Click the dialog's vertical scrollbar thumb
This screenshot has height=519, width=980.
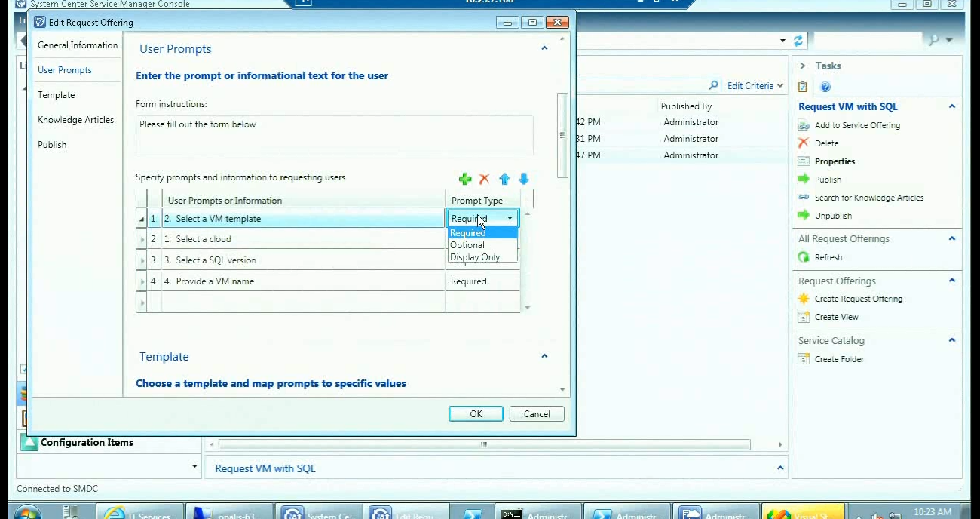562,135
